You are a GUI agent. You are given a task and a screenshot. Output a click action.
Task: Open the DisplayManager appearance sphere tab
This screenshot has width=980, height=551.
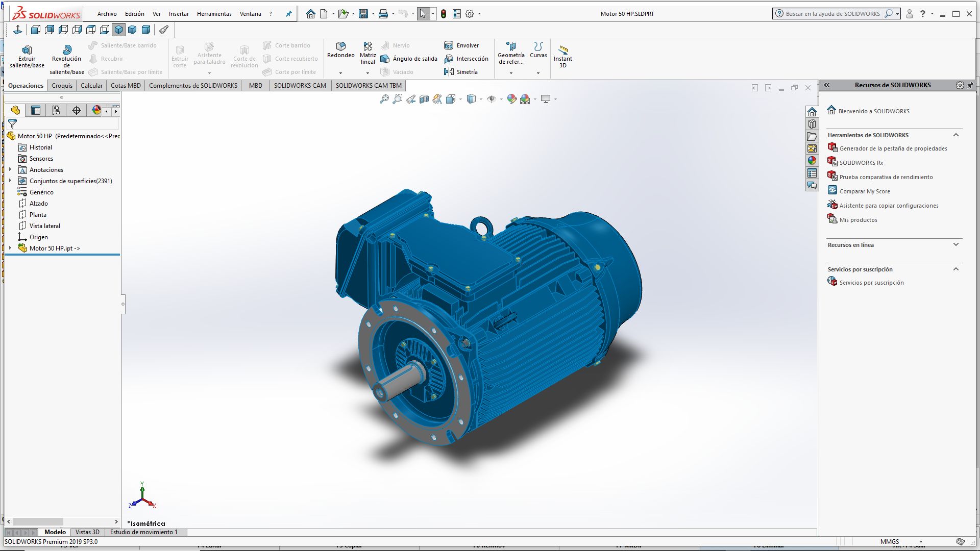click(96, 110)
